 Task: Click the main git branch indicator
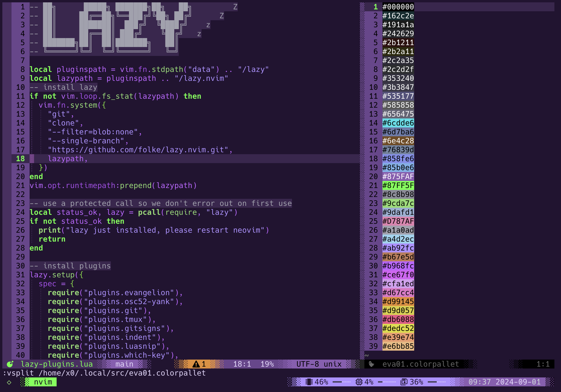point(124,364)
